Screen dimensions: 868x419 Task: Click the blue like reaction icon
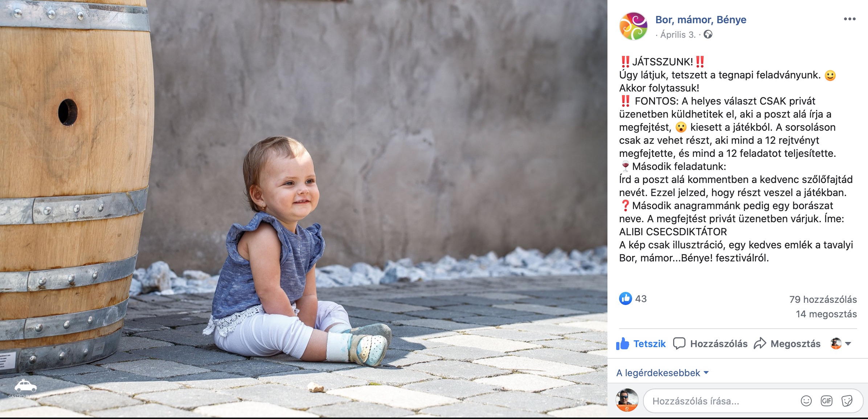point(626,298)
